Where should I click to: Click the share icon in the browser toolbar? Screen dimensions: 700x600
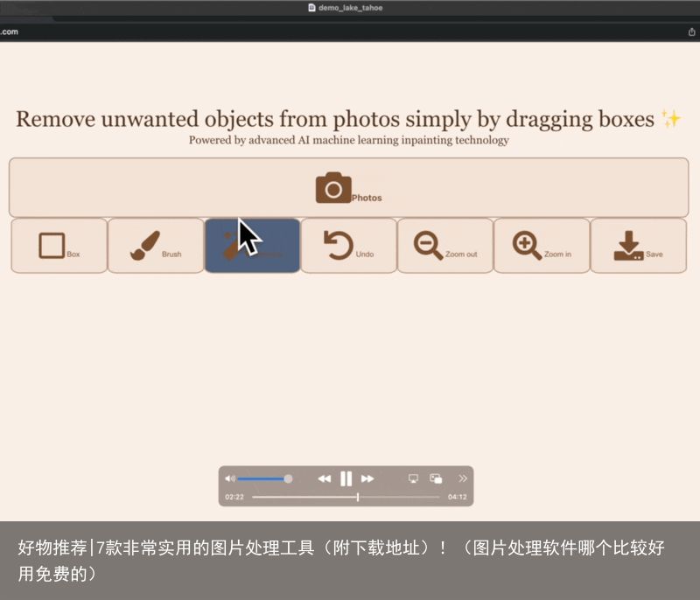(691, 31)
